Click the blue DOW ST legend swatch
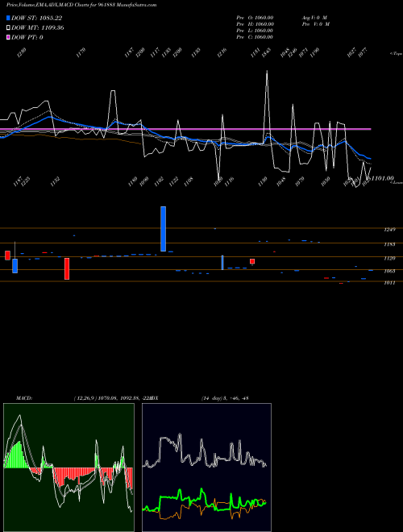This screenshot has width=403, height=532. pyautogui.click(x=9, y=18)
